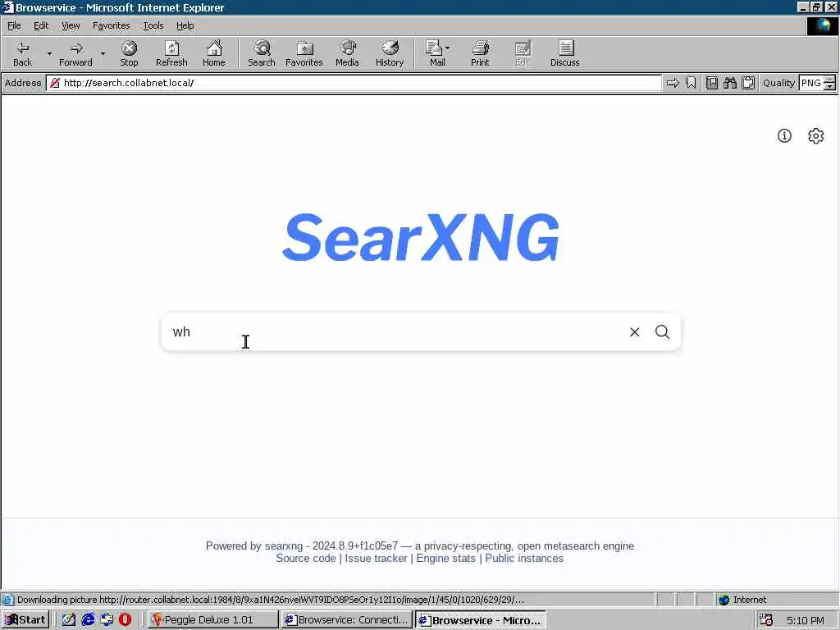Open the Edit menu

[41, 25]
